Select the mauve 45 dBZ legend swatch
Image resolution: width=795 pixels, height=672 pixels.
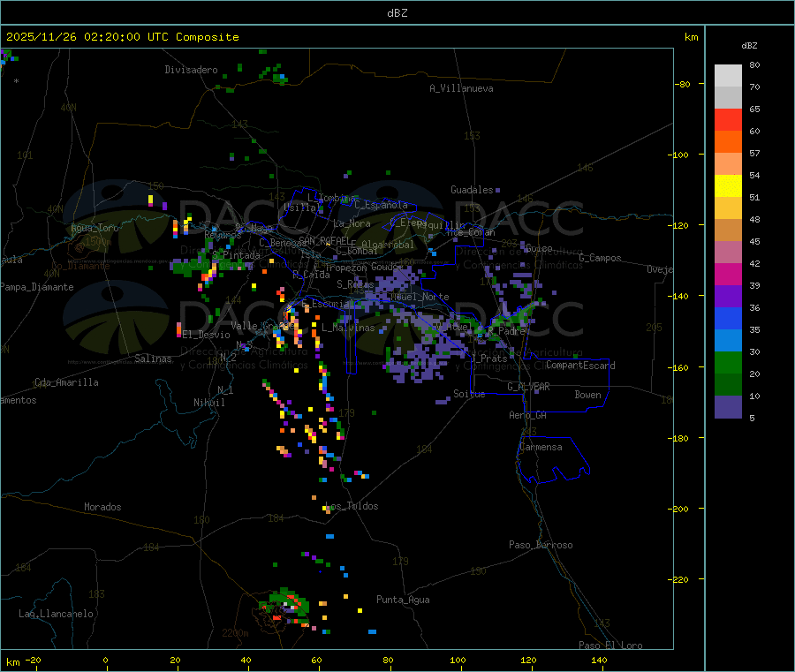point(728,253)
